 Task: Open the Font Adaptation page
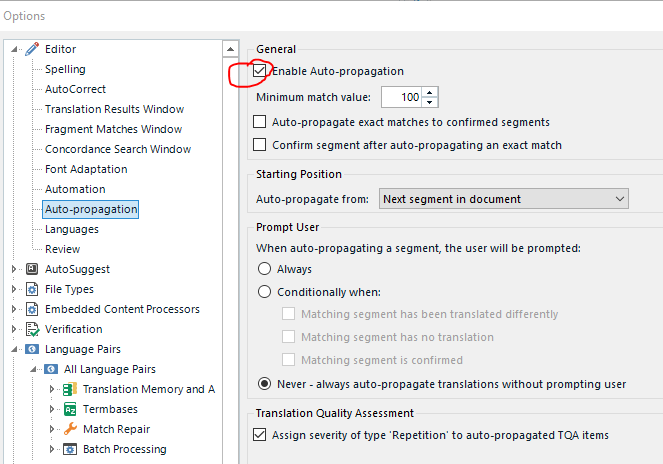[86, 169]
